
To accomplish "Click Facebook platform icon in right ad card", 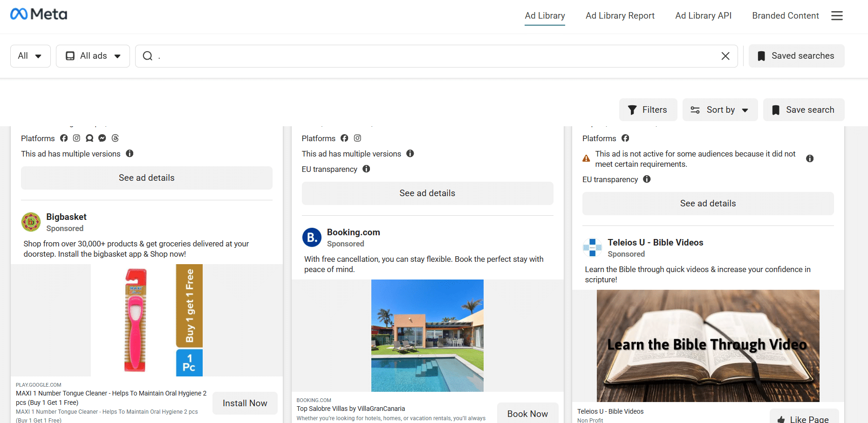I will point(625,138).
